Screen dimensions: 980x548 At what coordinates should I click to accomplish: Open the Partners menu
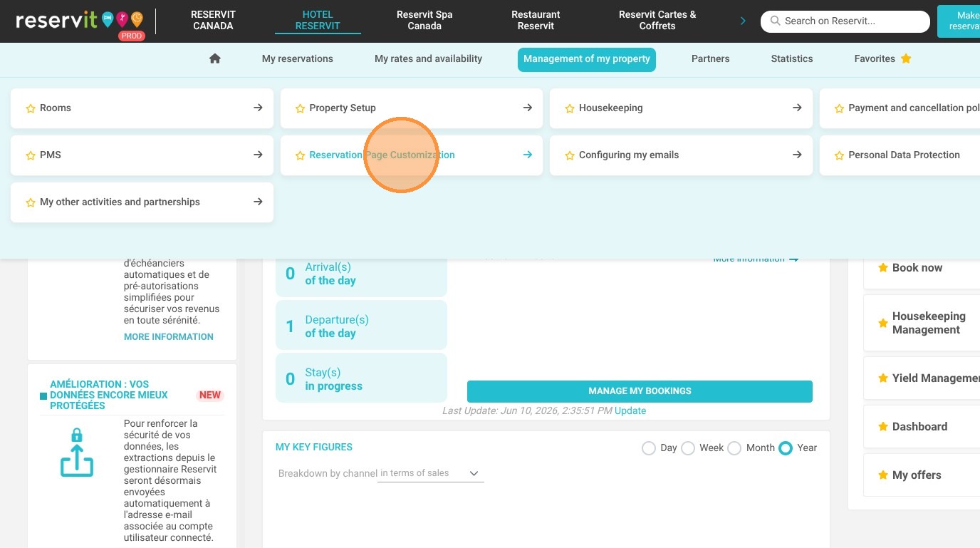711,59
